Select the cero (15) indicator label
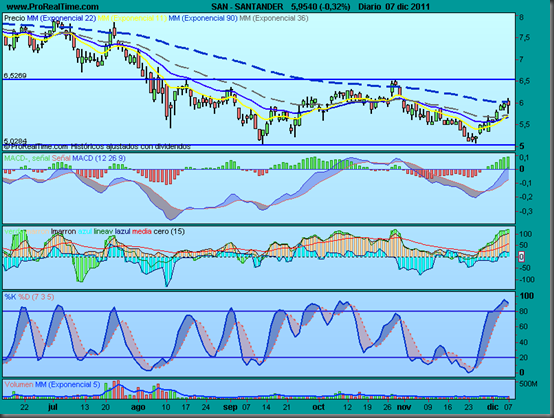The image size is (554, 418). [169, 231]
